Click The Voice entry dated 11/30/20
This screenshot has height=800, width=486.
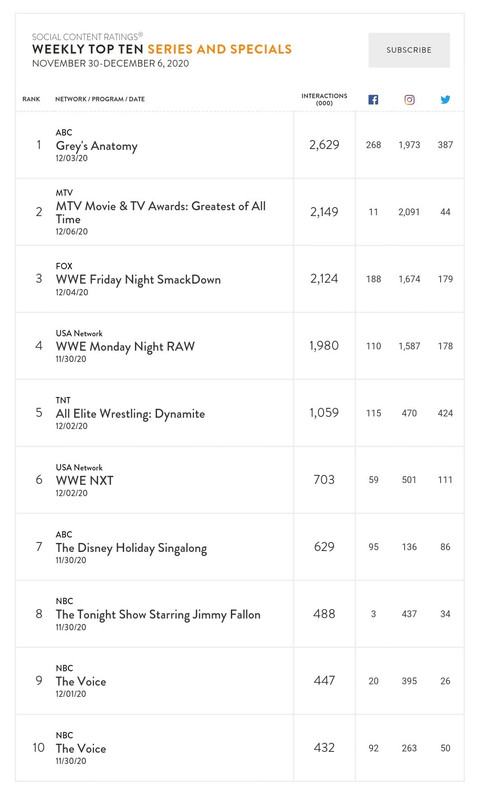[81, 748]
